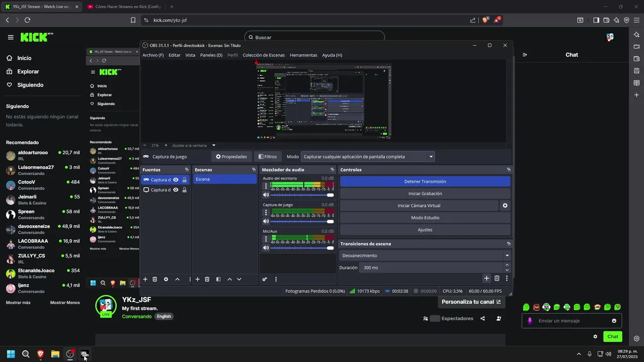Collapse the Kick chat panel arrow

pyautogui.click(x=525, y=55)
